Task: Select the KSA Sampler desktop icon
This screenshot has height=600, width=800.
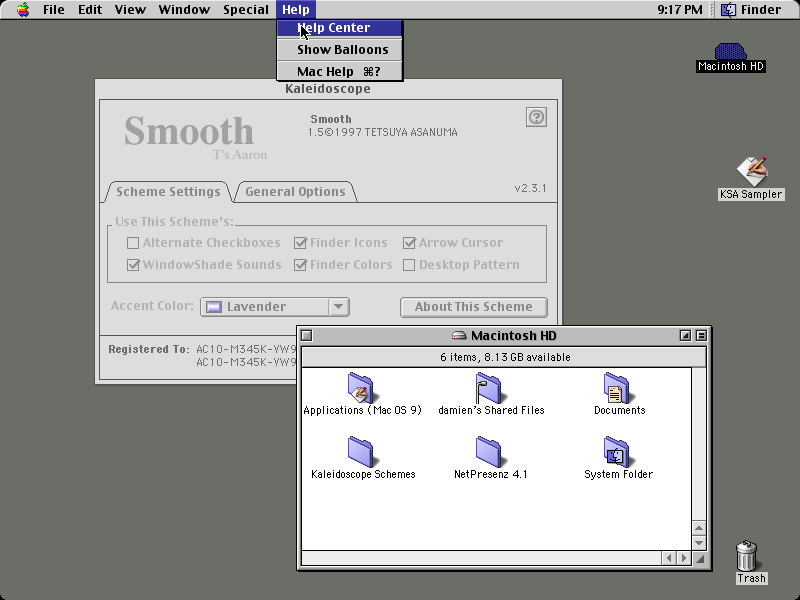Action: [x=752, y=171]
